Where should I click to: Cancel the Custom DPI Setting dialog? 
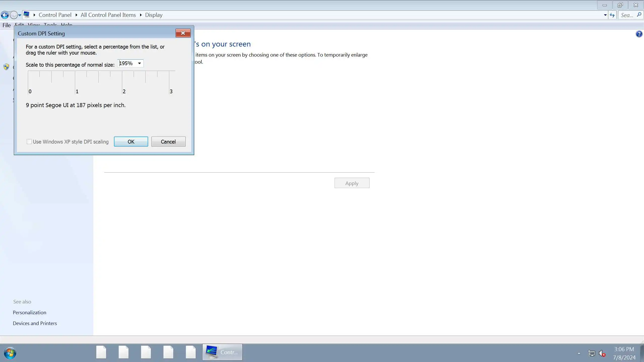[168, 142]
